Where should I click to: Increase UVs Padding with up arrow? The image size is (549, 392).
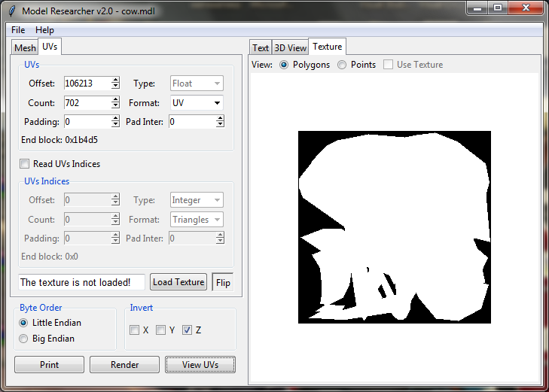115,118
